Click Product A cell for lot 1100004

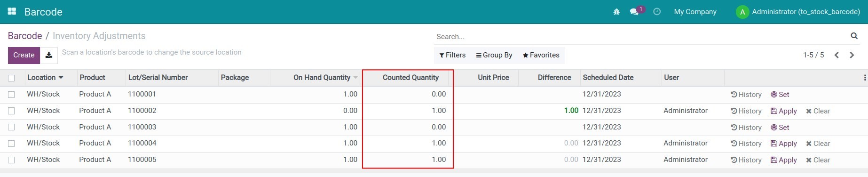pos(95,143)
